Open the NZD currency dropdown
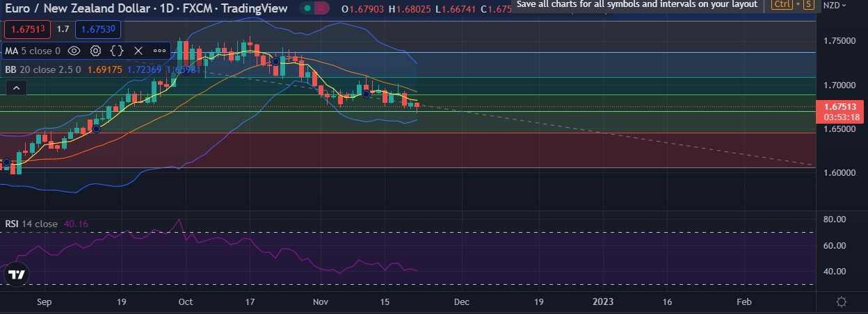Screen dimensions: 868x314 835,5
